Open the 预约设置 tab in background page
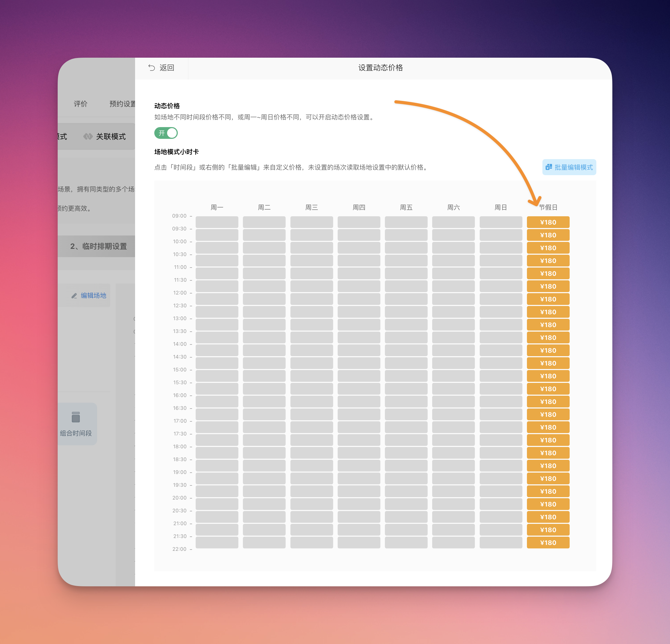 (122, 104)
